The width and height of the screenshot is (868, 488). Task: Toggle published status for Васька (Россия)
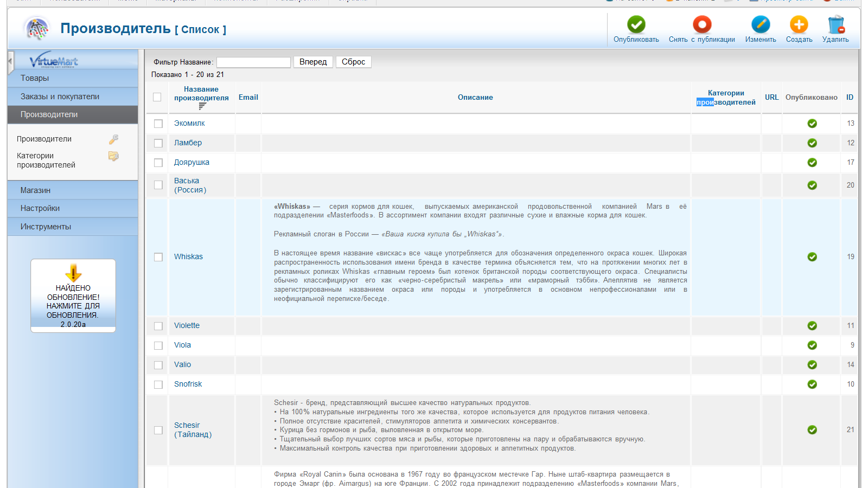point(812,185)
